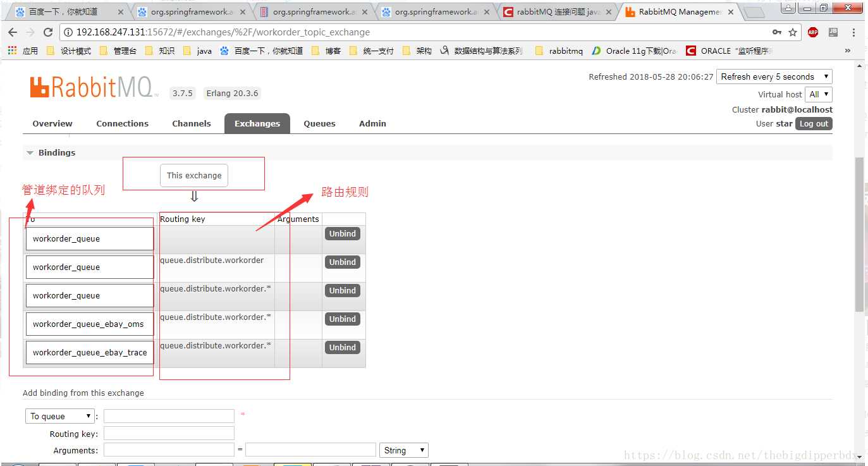Open the To queue destination dropdown
This screenshot has height=466, width=868.
point(60,416)
